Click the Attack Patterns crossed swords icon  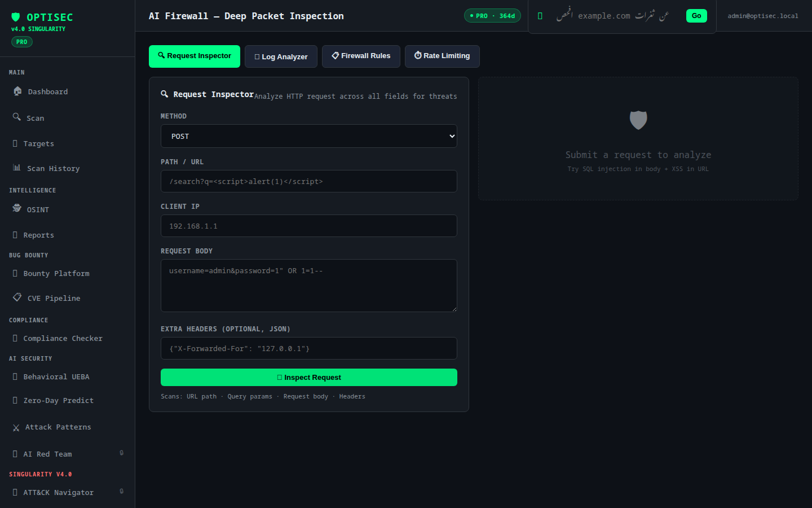(x=16, y=428)
